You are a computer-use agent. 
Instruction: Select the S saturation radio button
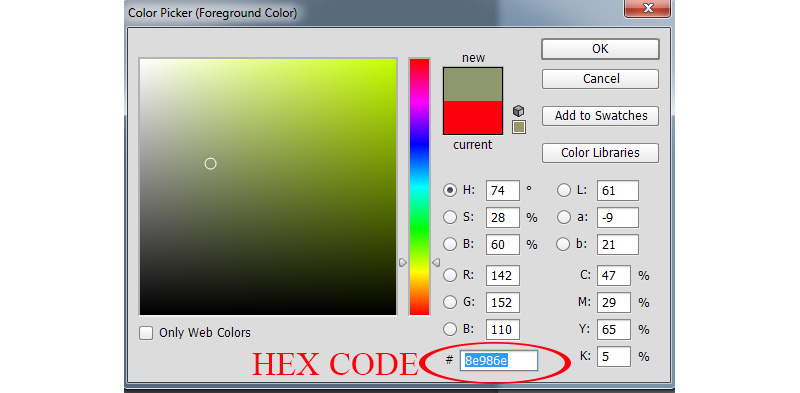click(450, 217)
